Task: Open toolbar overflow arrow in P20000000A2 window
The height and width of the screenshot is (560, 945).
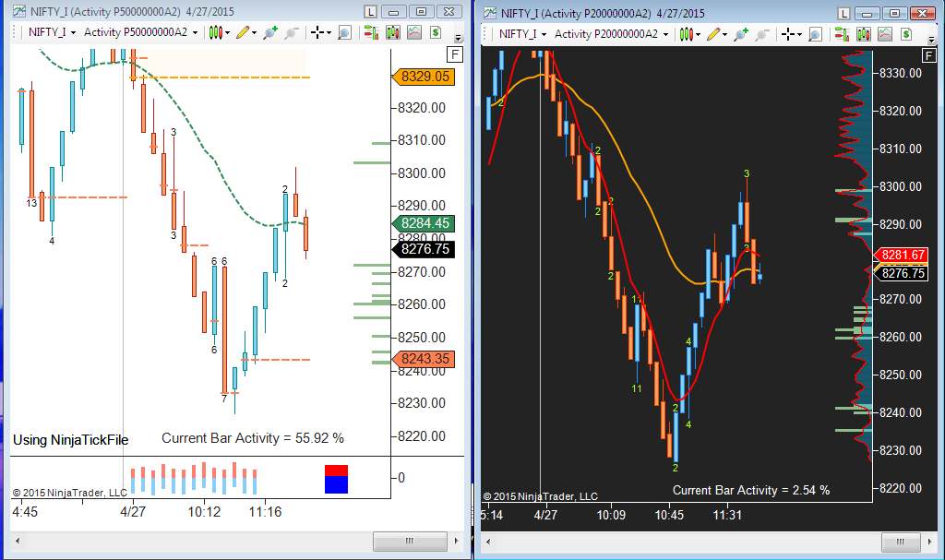Action: click(x=931, y=40)
